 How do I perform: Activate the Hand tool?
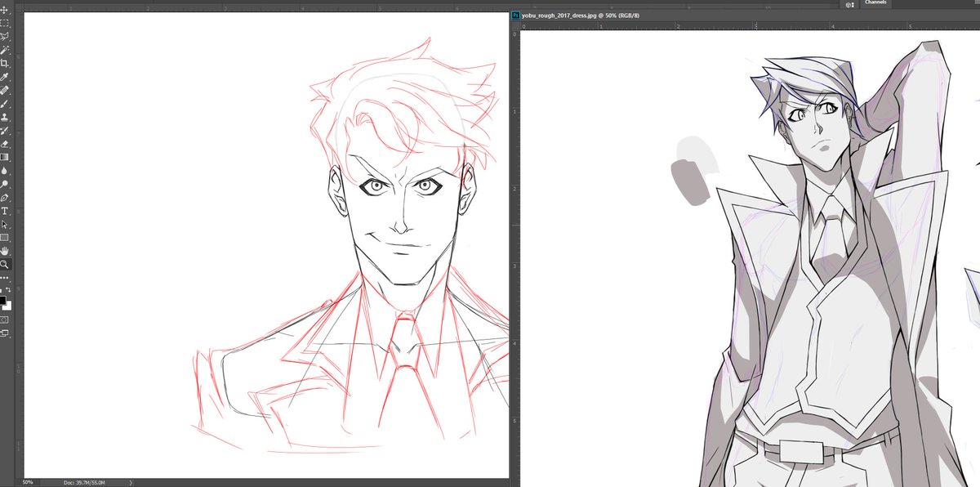pos(7,252)
